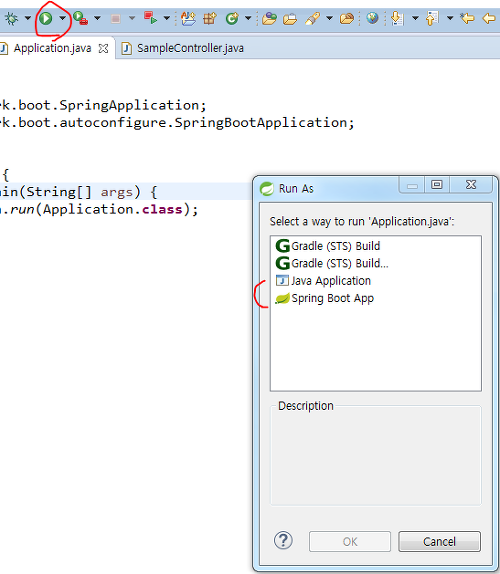Click Application.class in the code
Viewport: 500px width, 574px height.
(x=113, y=209)
